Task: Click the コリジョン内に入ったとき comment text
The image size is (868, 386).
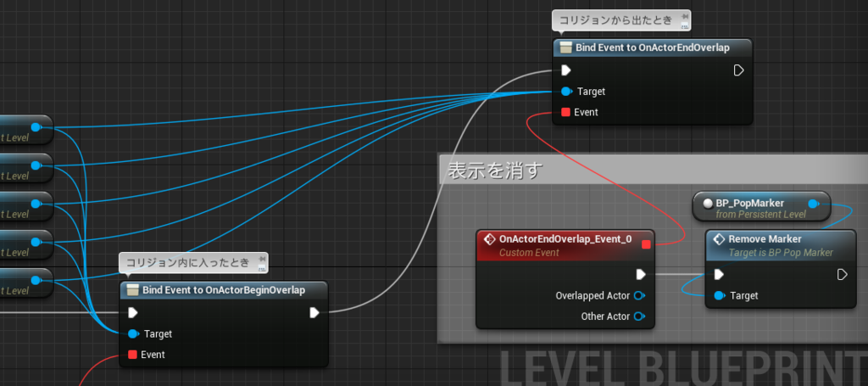Action: pos(187,262)
